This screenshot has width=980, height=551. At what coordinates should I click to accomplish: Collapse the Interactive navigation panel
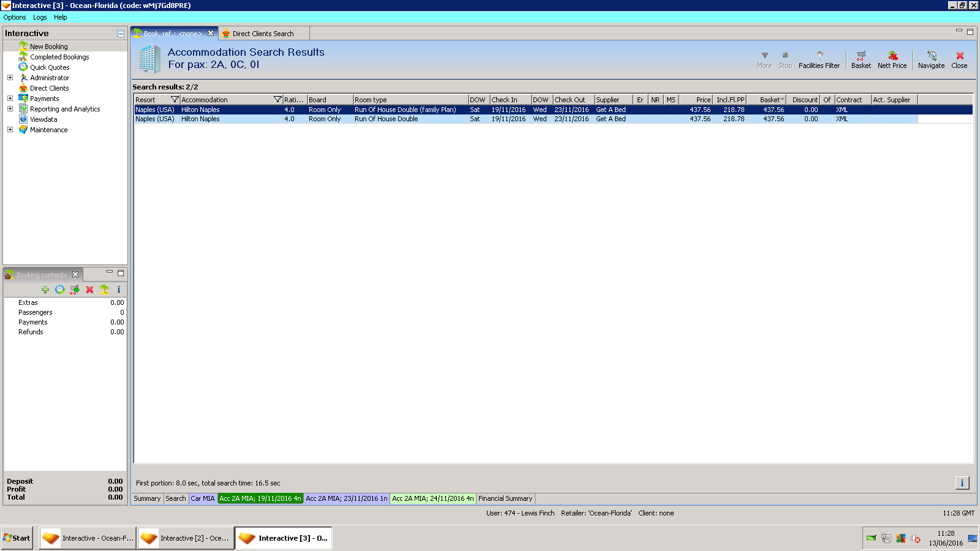(x=121, y=34)
